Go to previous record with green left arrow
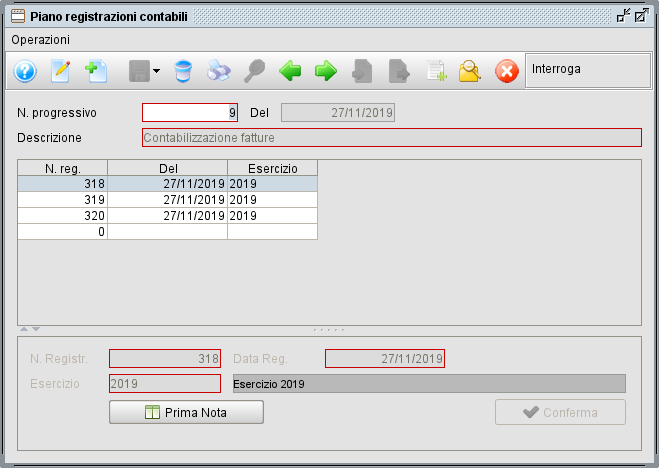The height and width of the screenshot is (468, 659). [290, 71]
